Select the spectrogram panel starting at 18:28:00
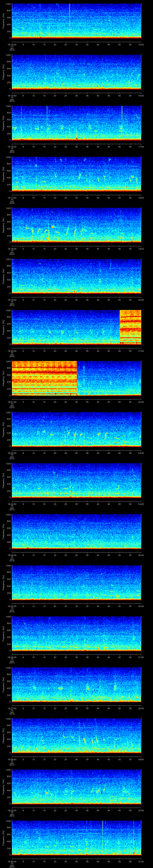This screenshot has width=153, height=868. (x=76, y=736)
